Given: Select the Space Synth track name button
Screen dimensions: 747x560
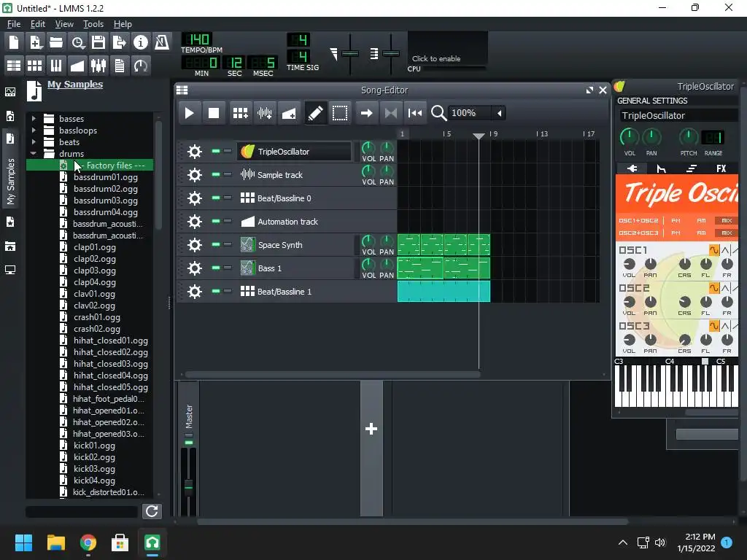Looking at the screenshot, I should [295, 245].
